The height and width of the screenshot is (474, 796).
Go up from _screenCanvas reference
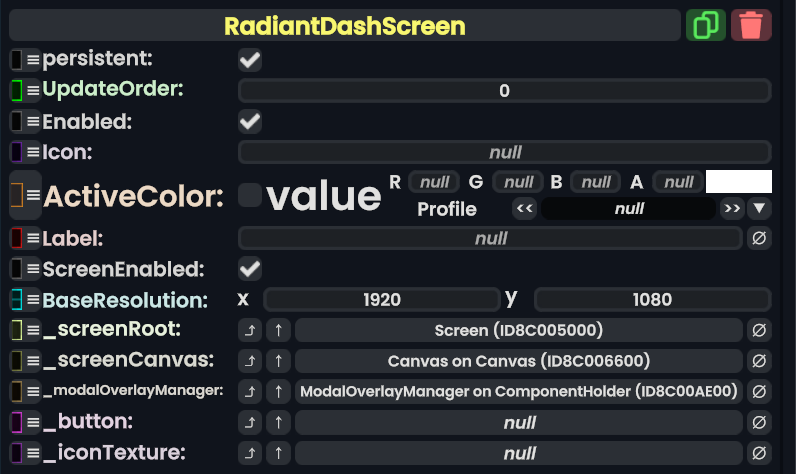tap(278, 361)
